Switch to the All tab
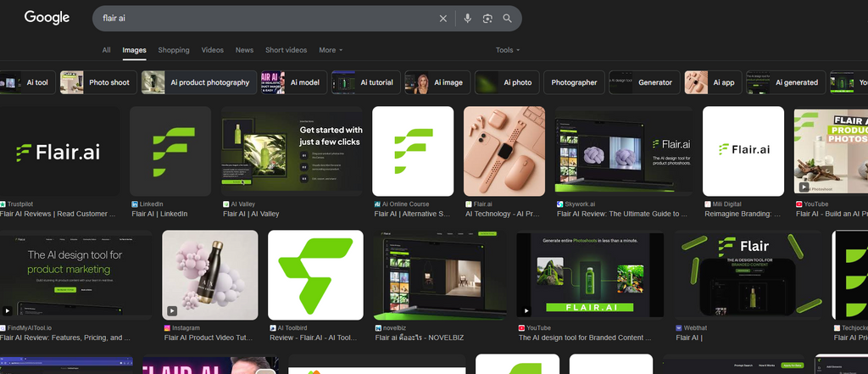This screenshot has width=868, height=374. tap(106, 50)
